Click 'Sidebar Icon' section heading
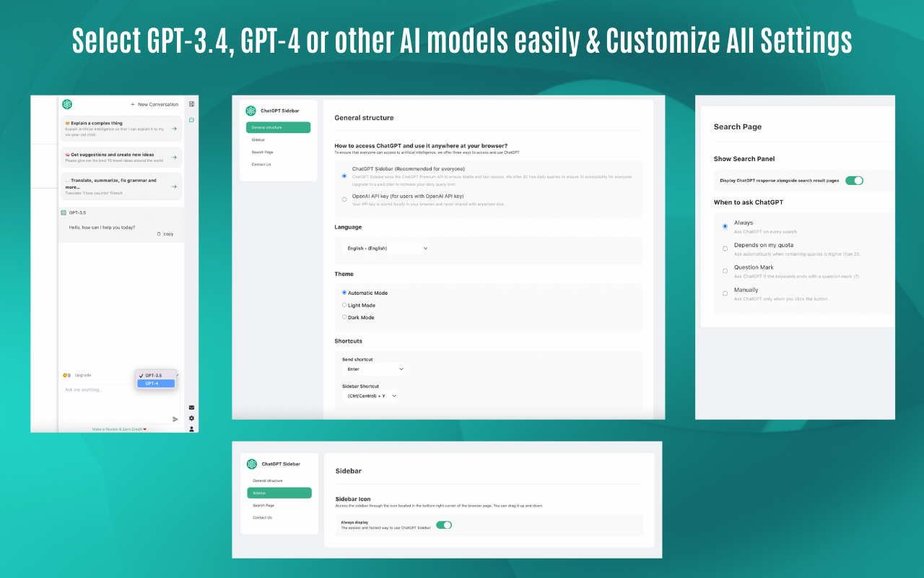The width and height of the screenshot is (924, 578). [x=353, y=499]
